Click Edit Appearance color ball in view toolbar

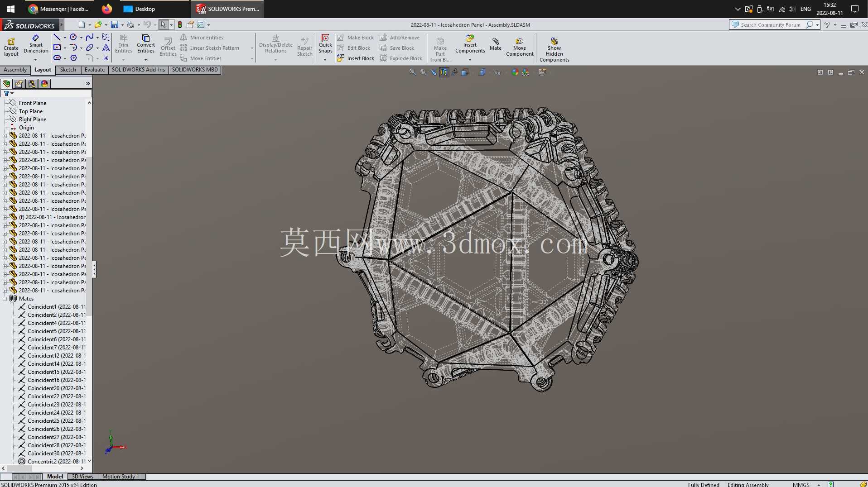[x=515, y=72]
